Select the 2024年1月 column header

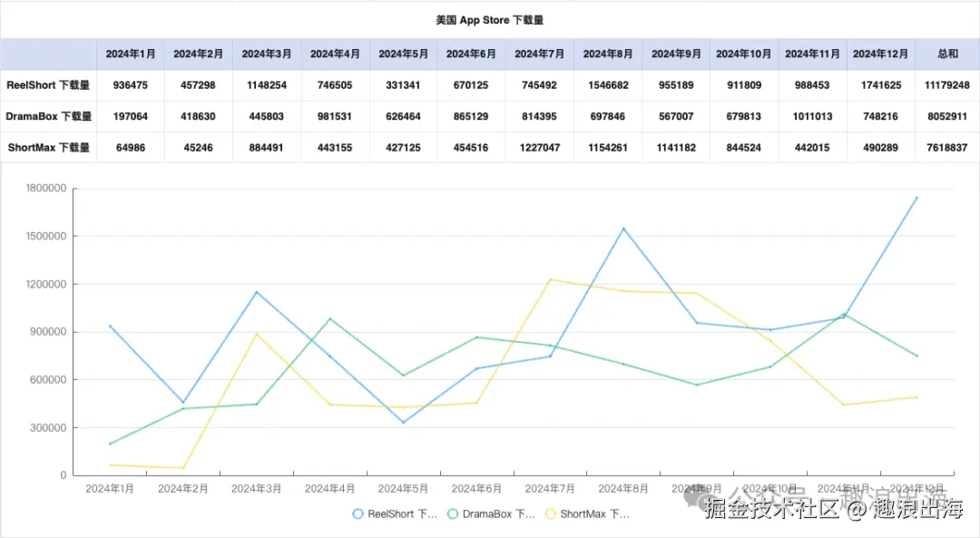point(130,54)
